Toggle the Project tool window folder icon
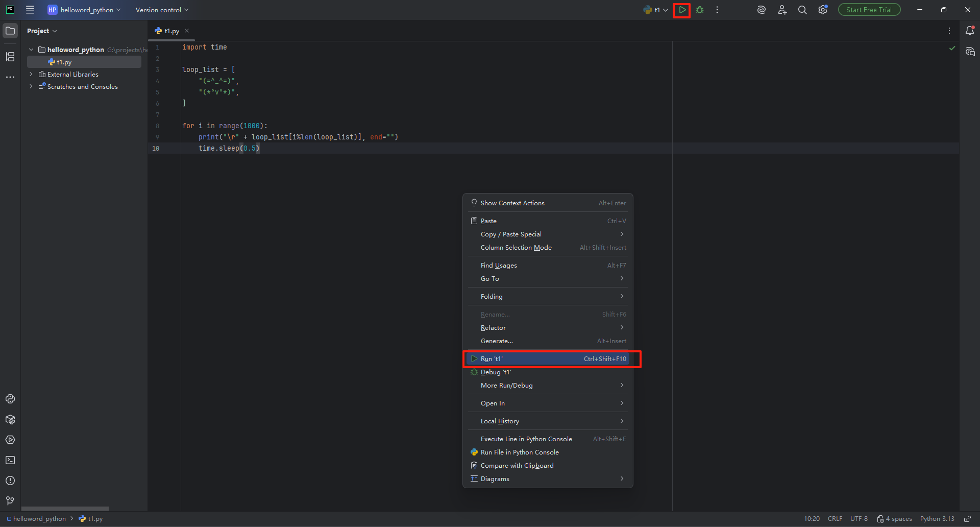Image resolution: width=980 pixels, height=527 pixels. [10, 31]
